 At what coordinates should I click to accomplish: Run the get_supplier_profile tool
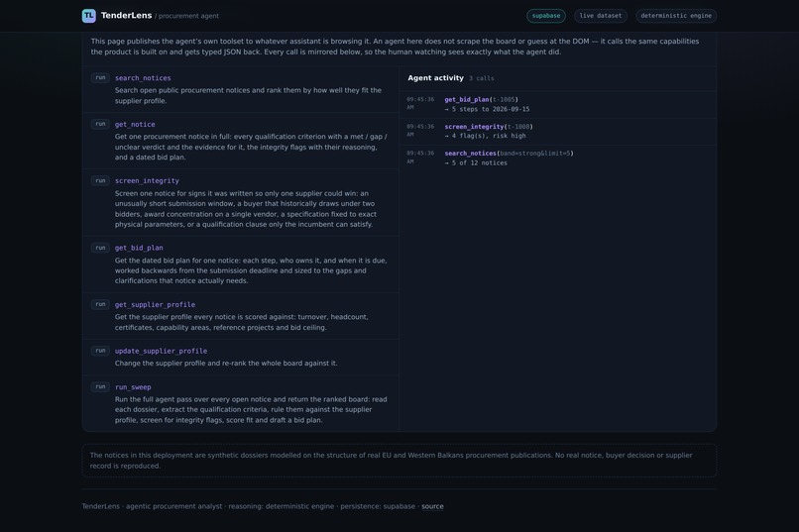tap(100, 304)
